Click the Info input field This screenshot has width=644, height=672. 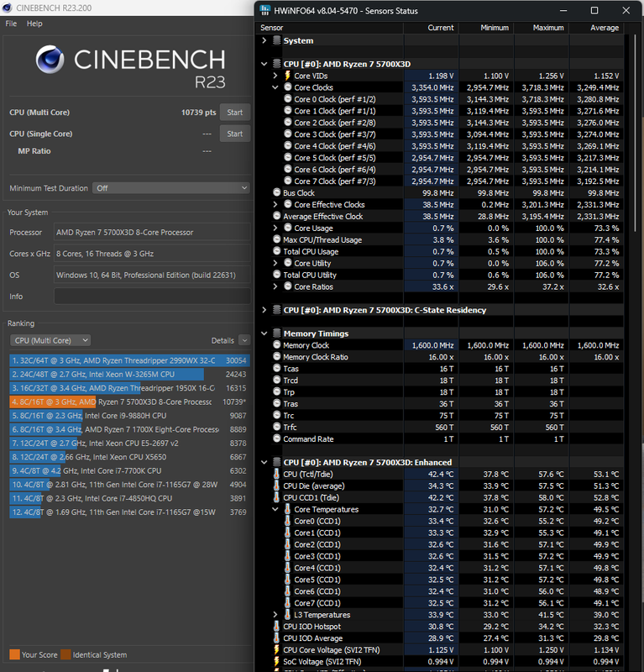click(152, 297)
